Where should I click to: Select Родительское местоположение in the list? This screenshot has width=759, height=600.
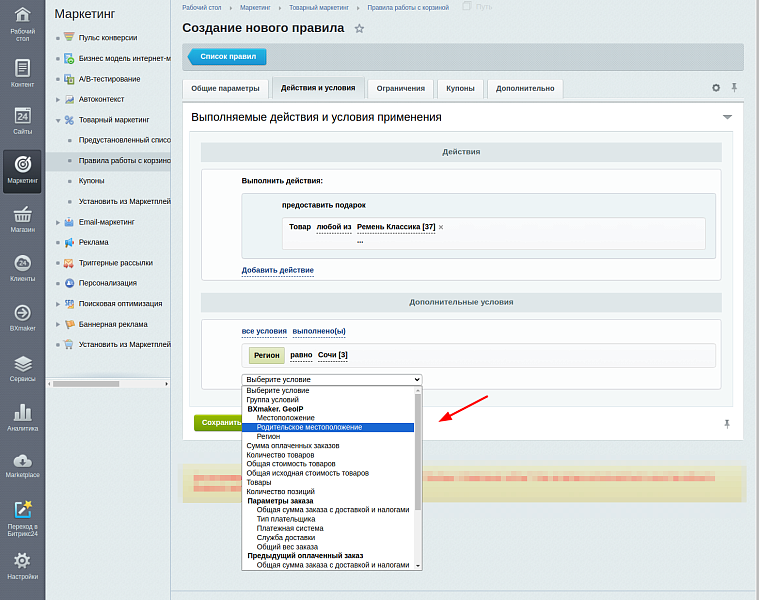[309, 427]
